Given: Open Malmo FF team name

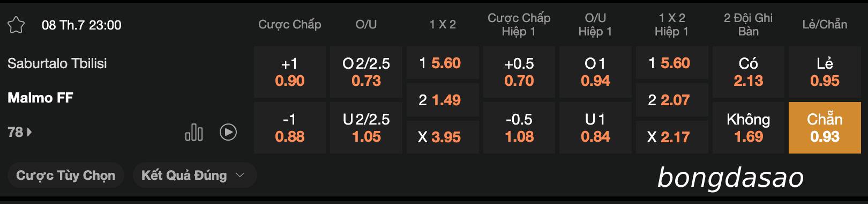Looking at the screenshot, I should tap(40, 98).
